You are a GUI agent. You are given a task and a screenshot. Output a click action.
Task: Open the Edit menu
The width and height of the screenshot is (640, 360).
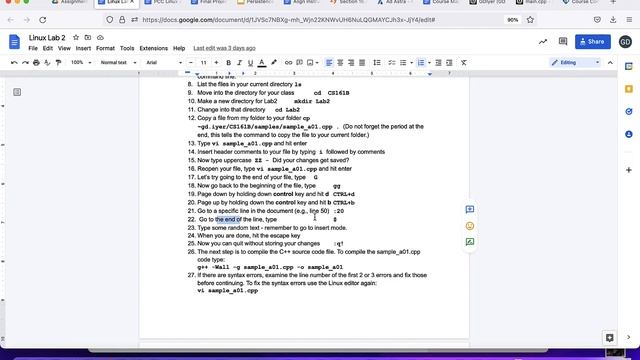coord(48,48)
